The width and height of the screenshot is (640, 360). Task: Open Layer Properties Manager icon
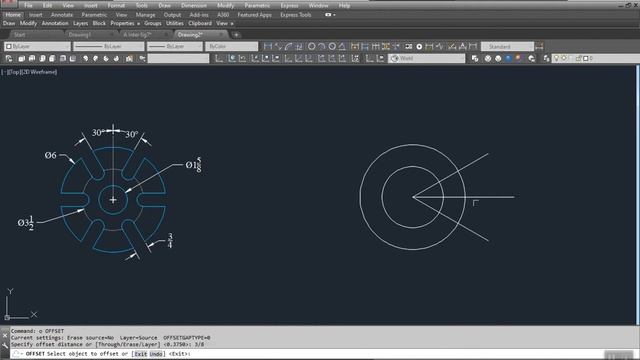click(x=546, y=58)
